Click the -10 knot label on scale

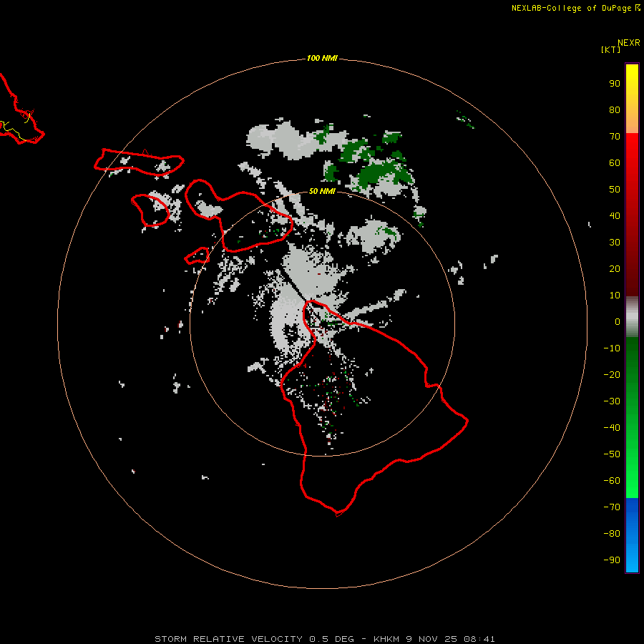click(612, 348)
